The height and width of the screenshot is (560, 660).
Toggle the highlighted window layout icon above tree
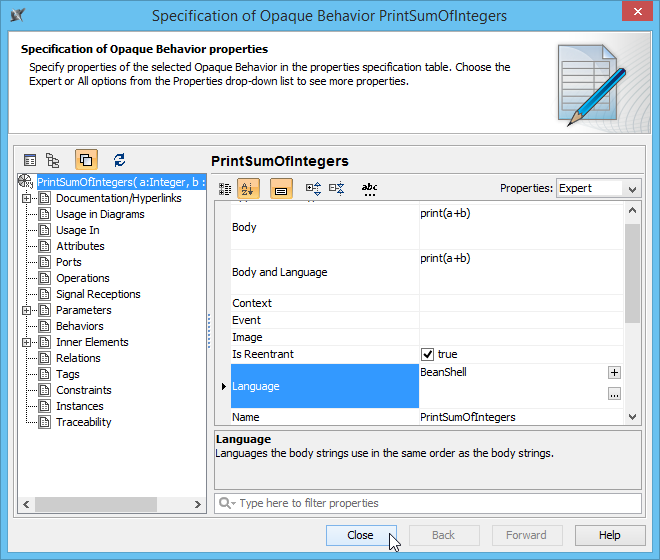86,160
